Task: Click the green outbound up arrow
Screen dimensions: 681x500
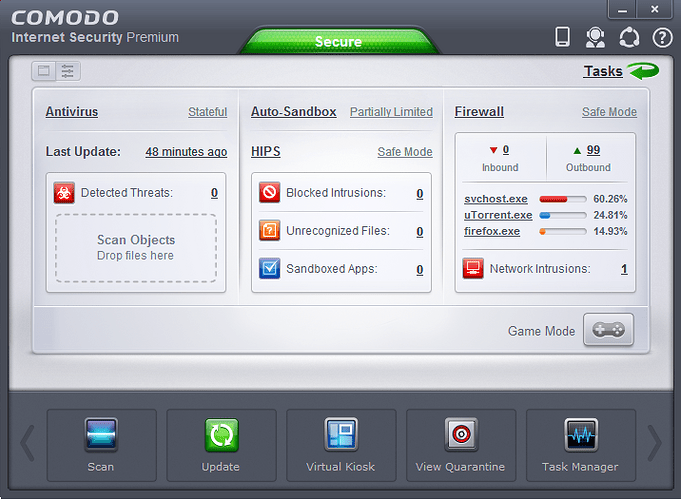Action: [577, 150]
